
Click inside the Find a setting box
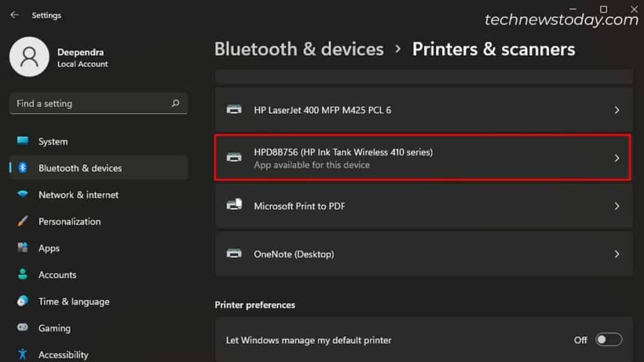pyautogui.click(x=94, y=103)
